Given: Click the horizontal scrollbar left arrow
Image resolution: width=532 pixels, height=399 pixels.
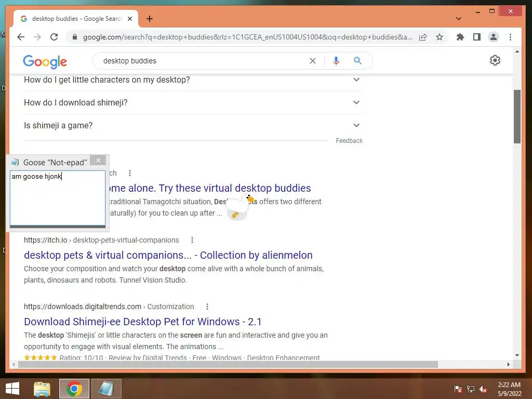Looking at the screenshot, I should coord(14,364).
